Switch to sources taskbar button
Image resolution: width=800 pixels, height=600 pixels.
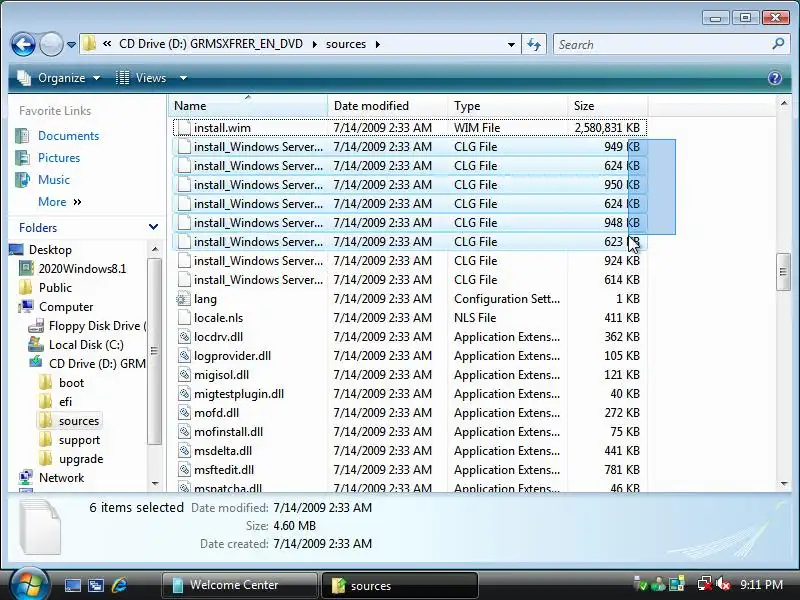pos(399,585)
